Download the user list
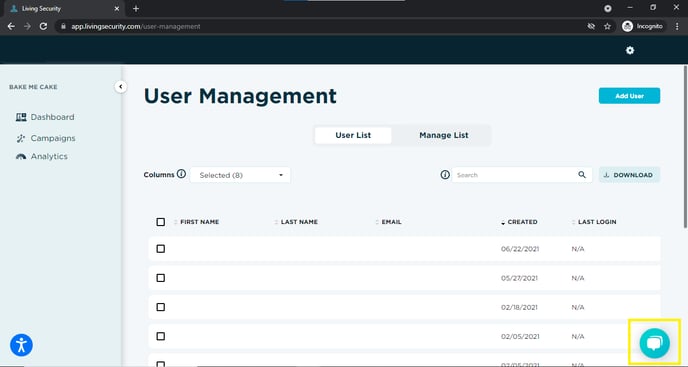This screenshot has width=688, height=367. click(629, 175)
